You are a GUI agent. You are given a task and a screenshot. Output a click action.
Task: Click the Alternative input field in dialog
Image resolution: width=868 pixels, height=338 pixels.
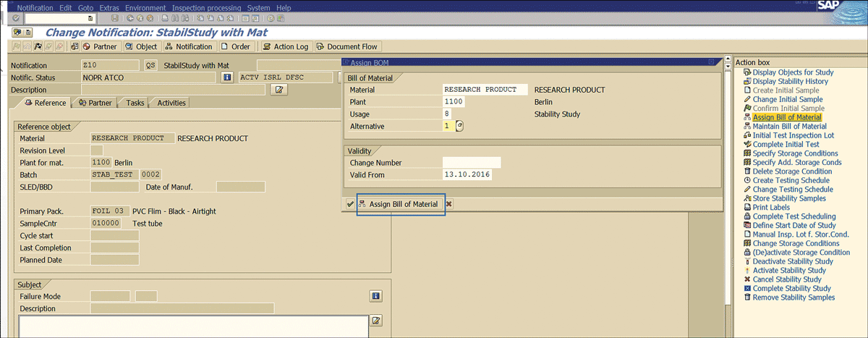(x=448, y=126)
